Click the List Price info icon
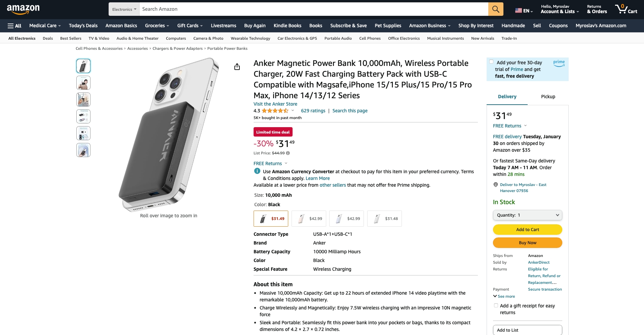The height and width of the screenshot is (335, 644). (x=288, y=153)
